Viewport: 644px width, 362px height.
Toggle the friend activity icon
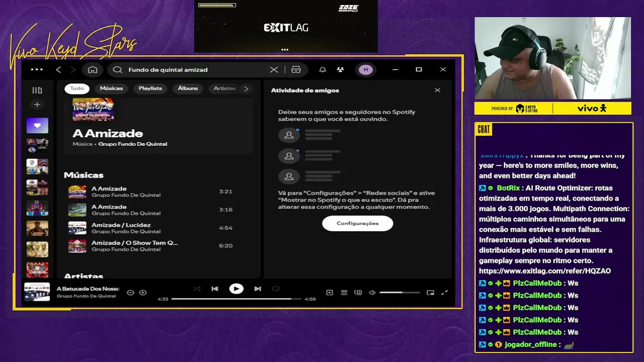tap(341, 69)
